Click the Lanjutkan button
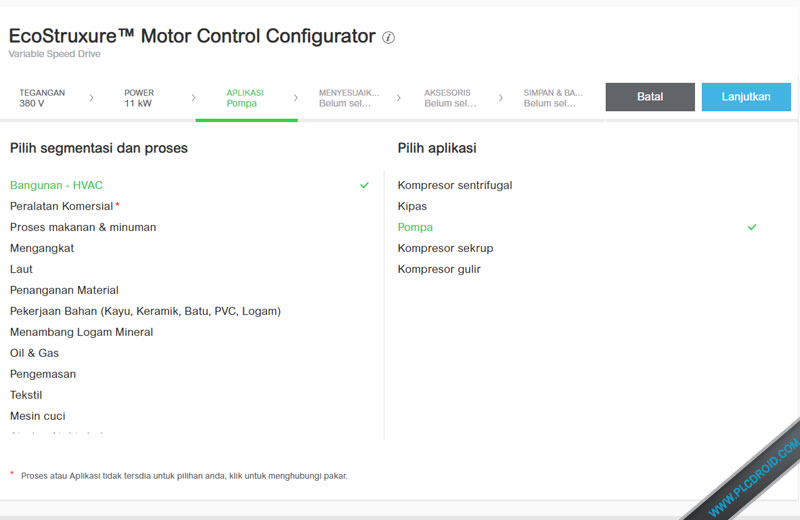This screenshot has height=520, width=800. (x=746, y=97)
